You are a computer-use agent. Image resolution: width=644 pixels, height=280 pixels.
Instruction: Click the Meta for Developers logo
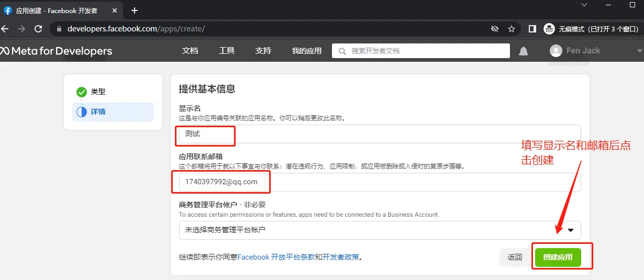pyautogui.click(x=56, y=51)
